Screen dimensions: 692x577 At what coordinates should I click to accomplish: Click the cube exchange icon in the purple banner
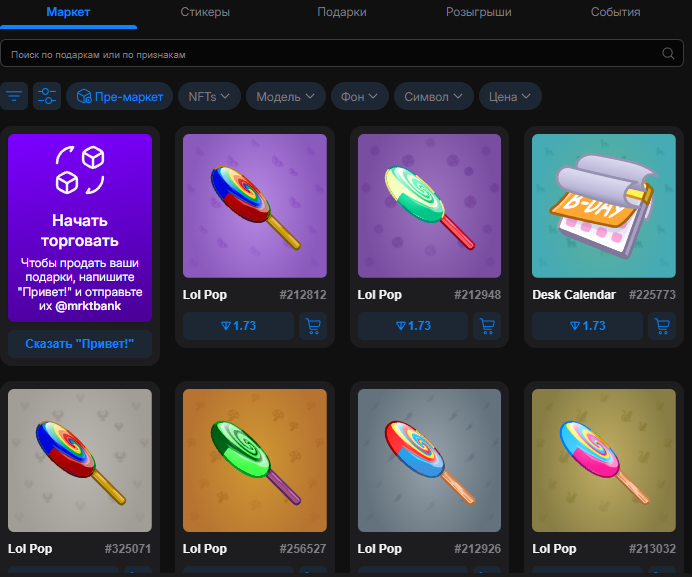[80, 170]
